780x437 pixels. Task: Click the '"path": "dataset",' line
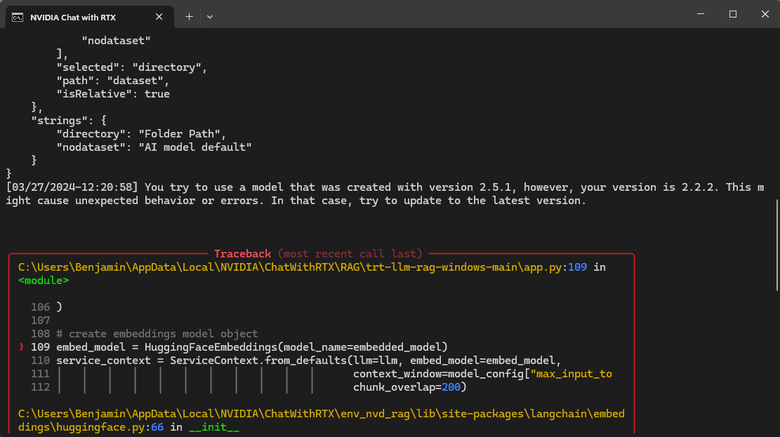tap(113, 81)
